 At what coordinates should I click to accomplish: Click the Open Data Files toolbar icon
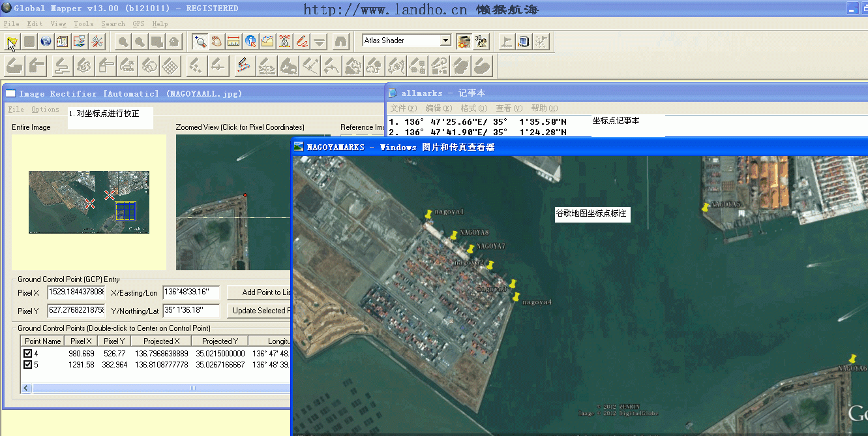coord(12,42)
